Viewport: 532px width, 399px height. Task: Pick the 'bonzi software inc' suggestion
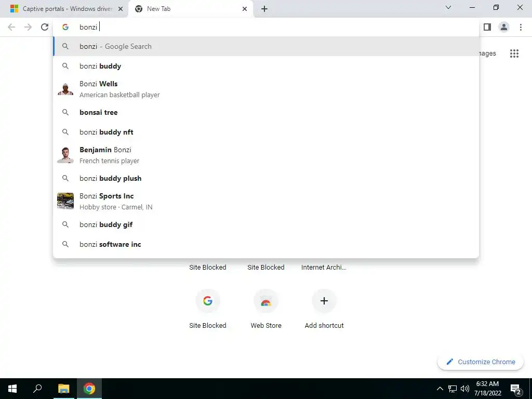[x=266, y=244]
